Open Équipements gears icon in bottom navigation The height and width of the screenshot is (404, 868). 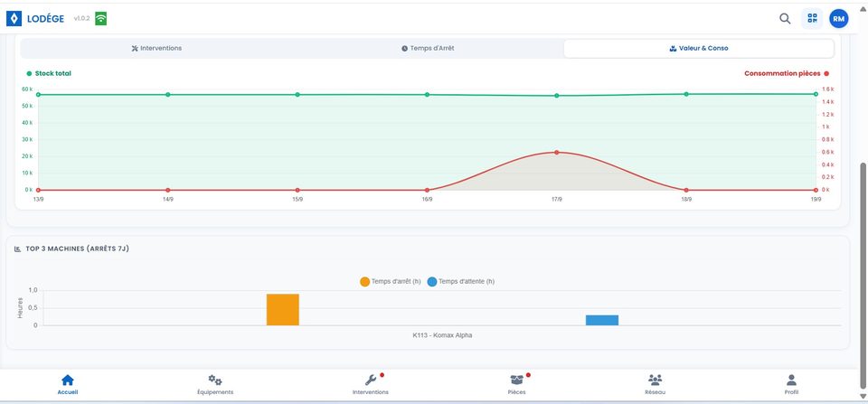tap(215, 381)
